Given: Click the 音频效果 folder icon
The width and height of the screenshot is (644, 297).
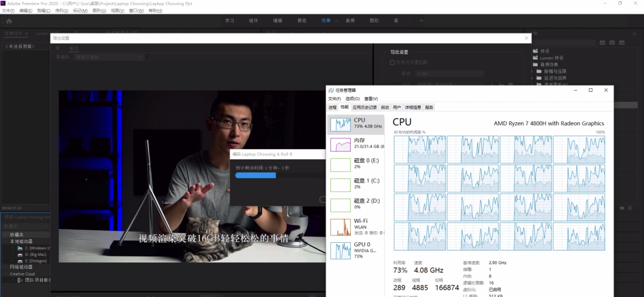Looking at the screenshot, I should pyautogui.click(x=535, y=64).
